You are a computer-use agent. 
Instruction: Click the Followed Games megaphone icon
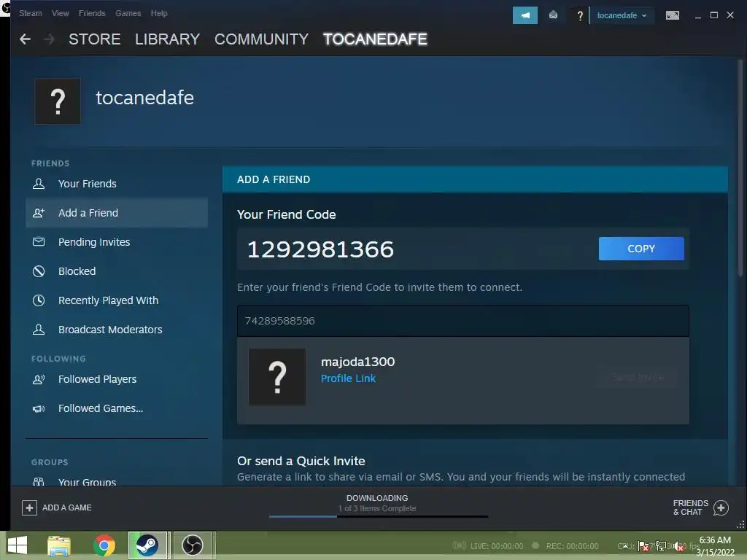39,408
